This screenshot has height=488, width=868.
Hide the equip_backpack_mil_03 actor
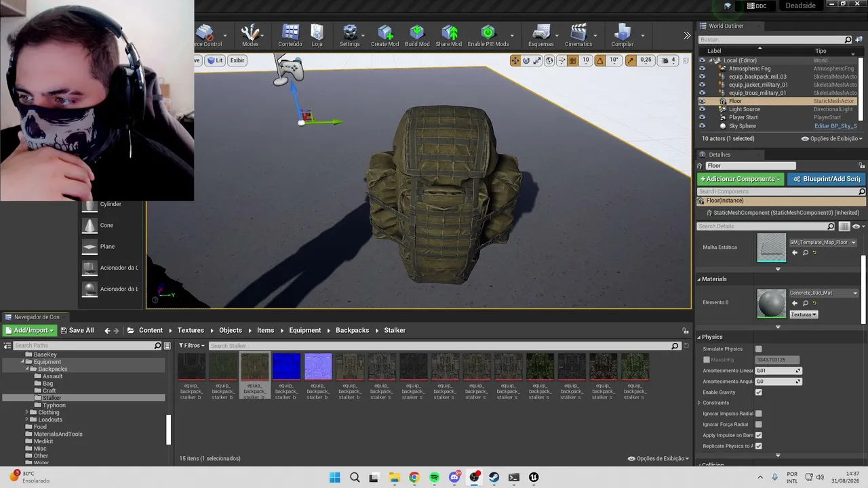(x=702, y=77)
